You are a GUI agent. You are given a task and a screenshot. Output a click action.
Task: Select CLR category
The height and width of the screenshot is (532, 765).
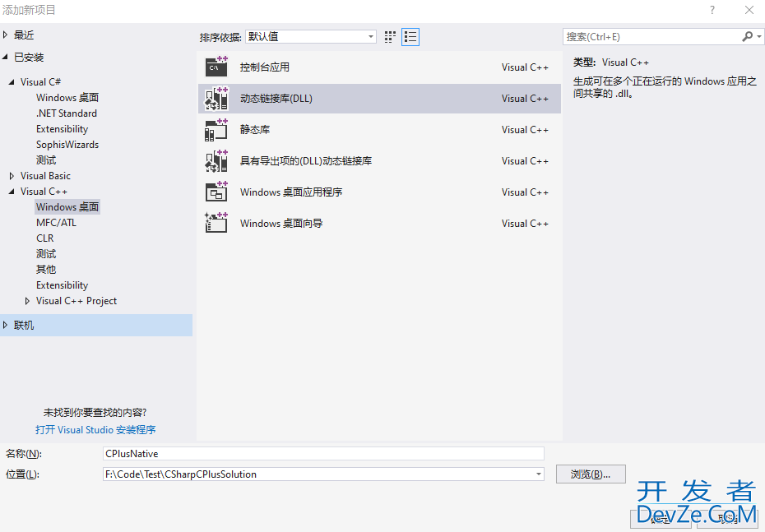pos(45,238)
